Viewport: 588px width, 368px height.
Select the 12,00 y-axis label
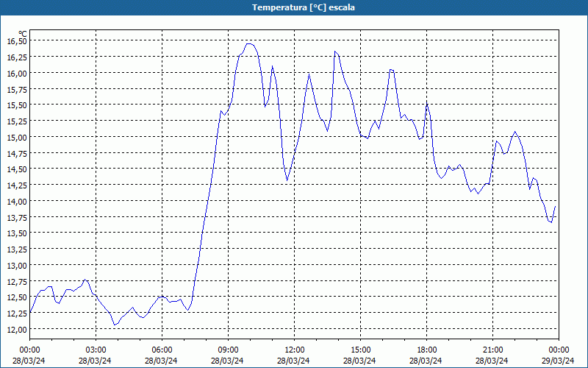pyautogui.click(x=17, y=329)
